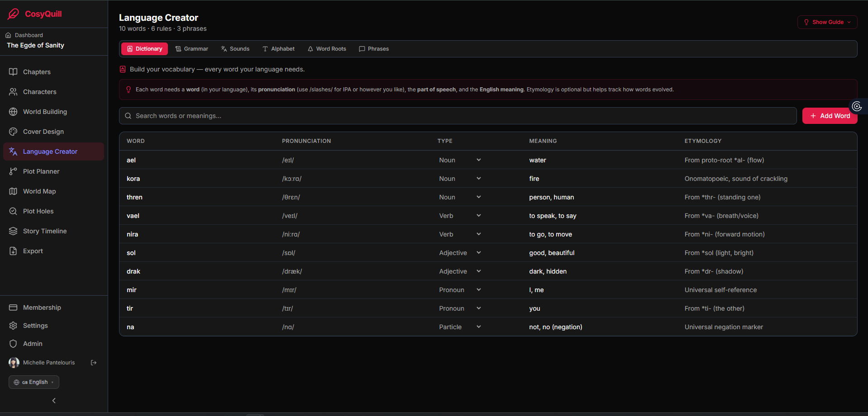This screenshot has width=868, height=416.
Task: Click the meaning cell dark, hidden
Action: pos(548,271)
